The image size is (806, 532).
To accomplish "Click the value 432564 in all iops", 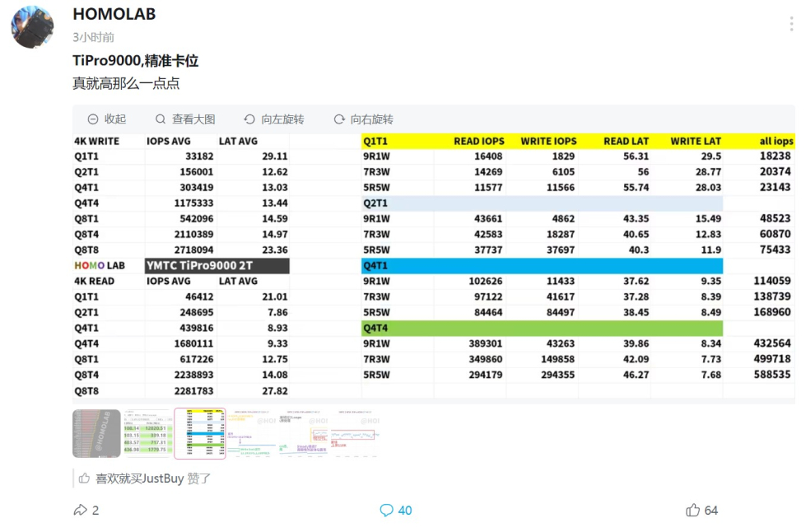I will 772,343.
